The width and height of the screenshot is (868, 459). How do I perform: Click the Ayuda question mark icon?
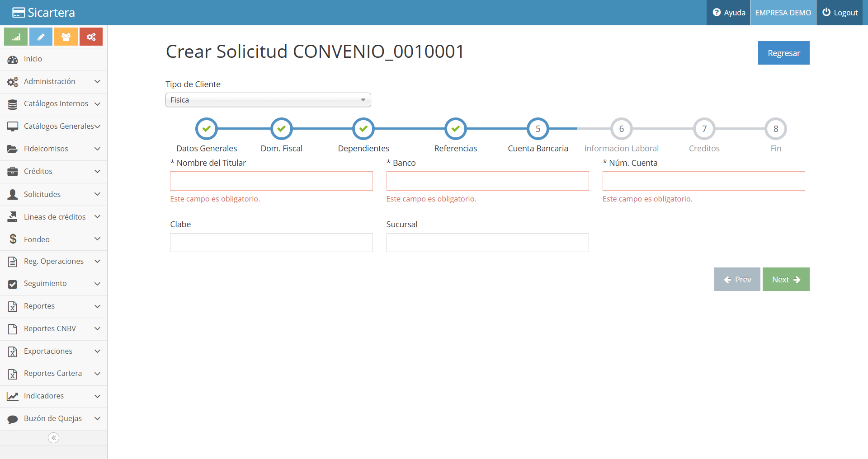pyautogui.click(x=717, y=13)
